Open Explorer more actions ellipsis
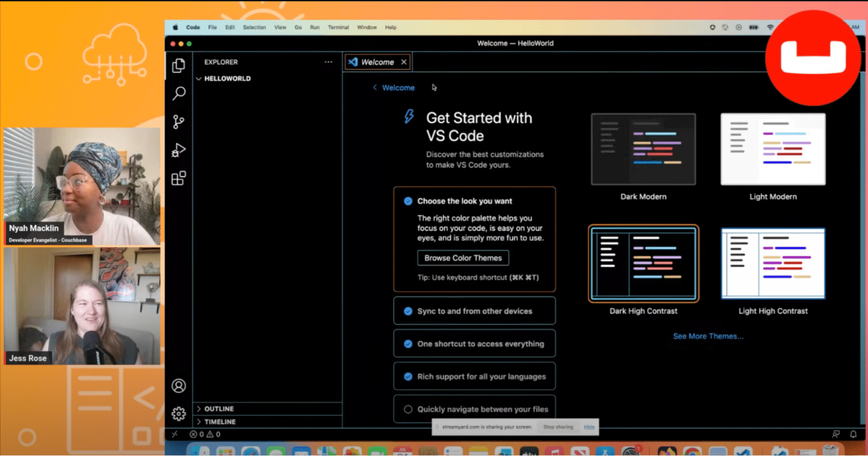 coord(328,62)
